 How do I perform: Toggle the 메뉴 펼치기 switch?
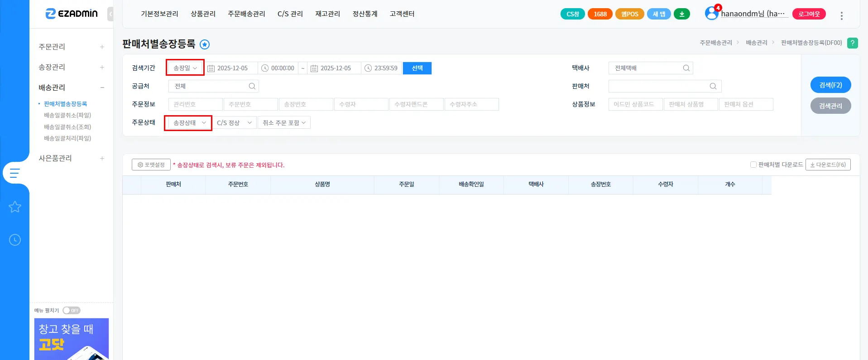click(72, 311)
